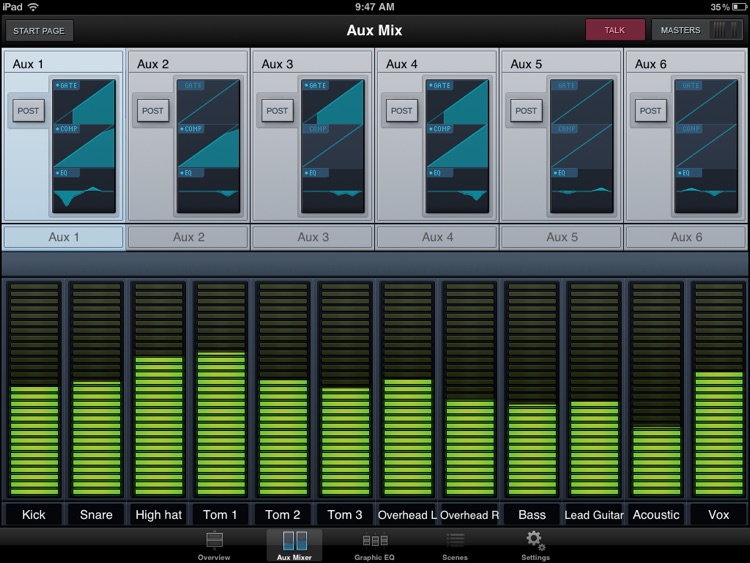Open Aux 6 gate graph
The height and width of the screenshot is (563, 750).
coord(706,102)
